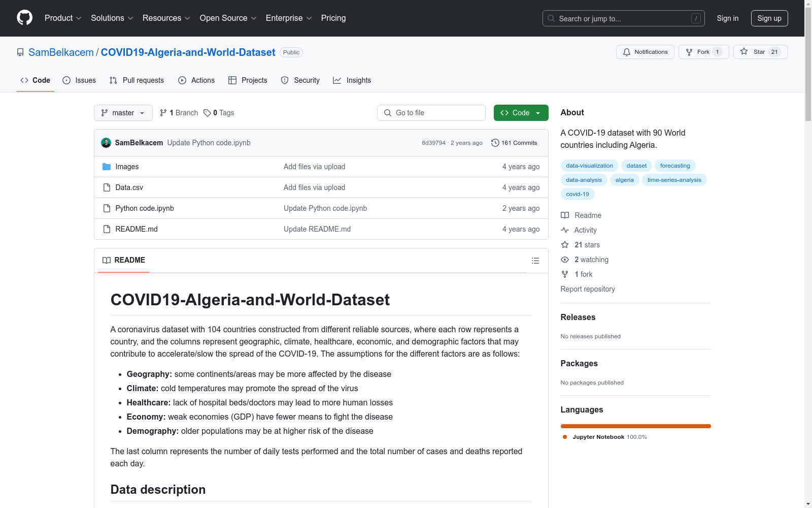Click the branch icon next to 1 Branch
812x508 pixels.
163,113
